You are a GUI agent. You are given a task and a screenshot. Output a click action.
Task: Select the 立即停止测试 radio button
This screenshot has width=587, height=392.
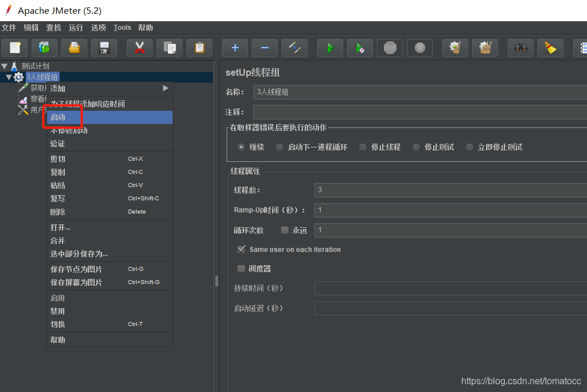coord(469,147)
